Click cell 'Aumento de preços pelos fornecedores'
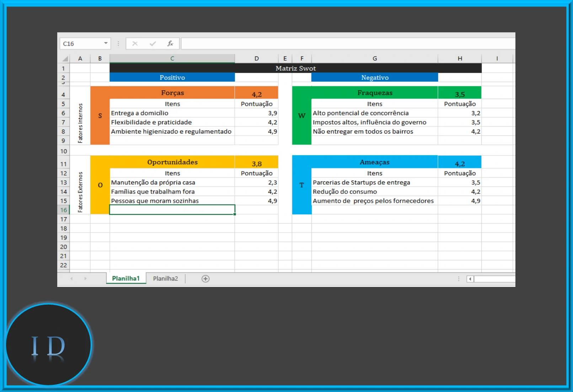The image size is (573, 392). click(x=375, y=201)
